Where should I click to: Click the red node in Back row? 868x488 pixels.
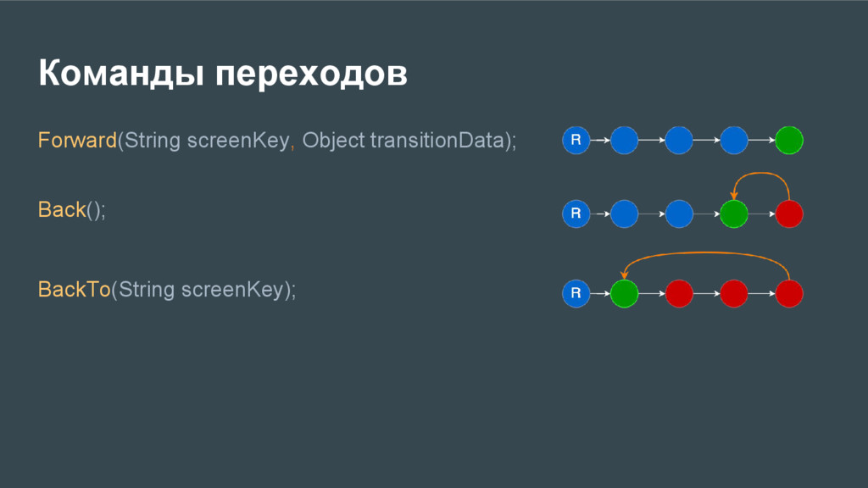(789, 213)
